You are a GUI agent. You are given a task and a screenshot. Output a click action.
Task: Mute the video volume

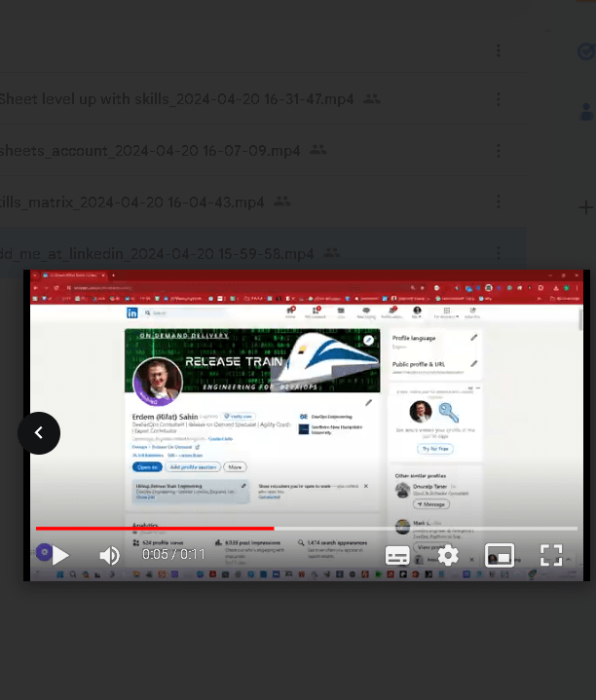[109, 555]
